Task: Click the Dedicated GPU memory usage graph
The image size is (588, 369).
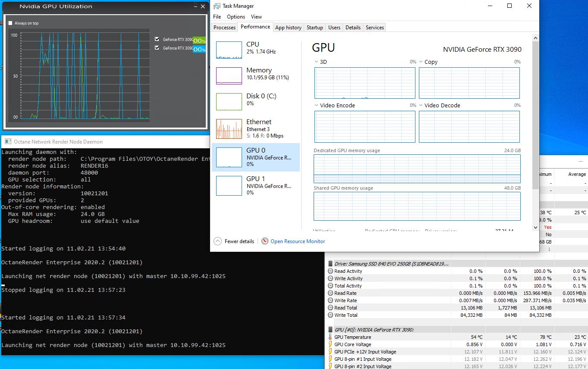Action: [x=417, y=169]
